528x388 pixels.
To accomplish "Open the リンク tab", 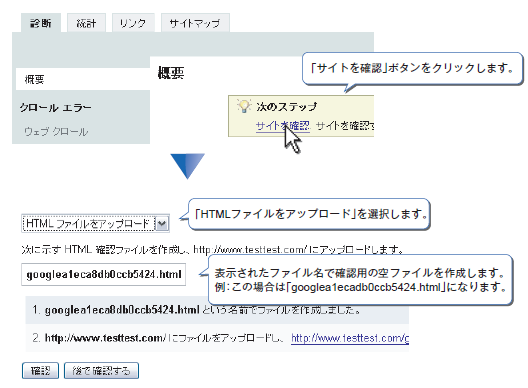I will coord(133,23).
